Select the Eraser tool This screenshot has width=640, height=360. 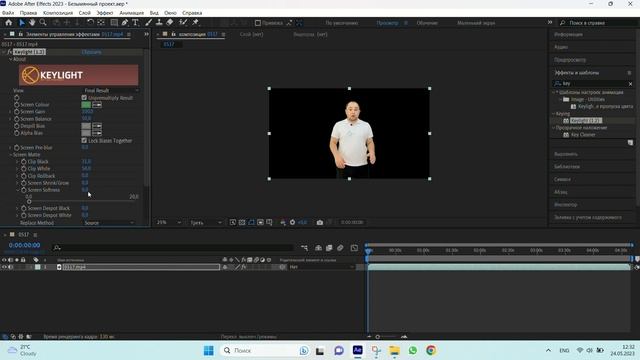click(x=170, y=23)
